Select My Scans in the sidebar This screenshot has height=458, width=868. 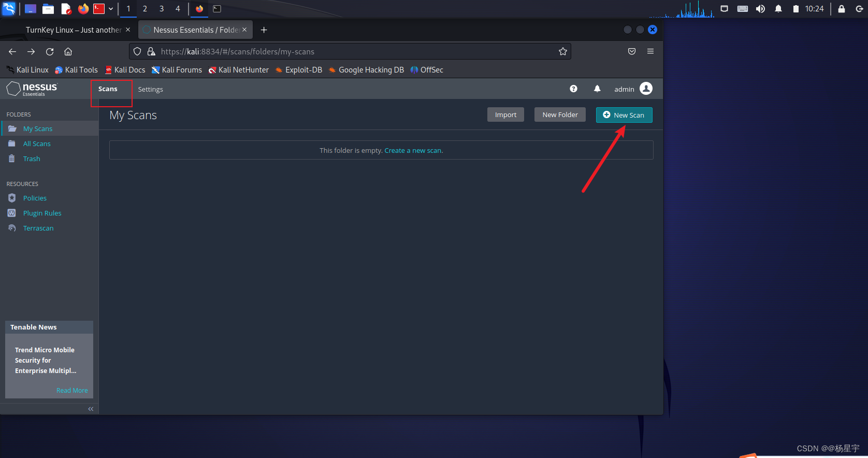37,128
